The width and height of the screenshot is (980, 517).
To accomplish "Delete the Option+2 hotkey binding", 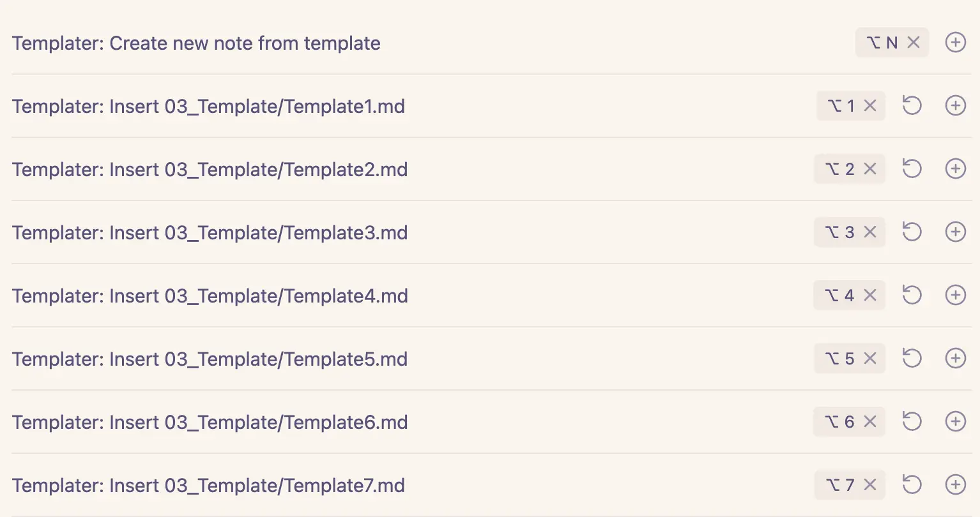I will [x=870, y=169].
